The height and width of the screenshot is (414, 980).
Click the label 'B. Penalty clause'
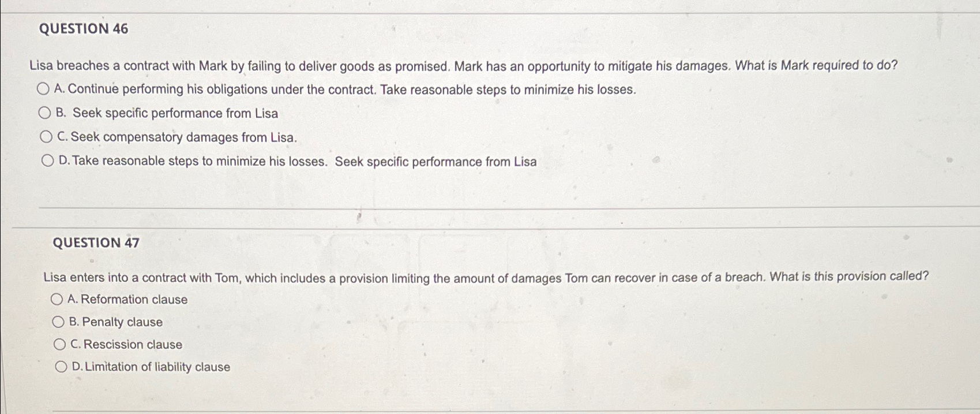coord(115,322)
